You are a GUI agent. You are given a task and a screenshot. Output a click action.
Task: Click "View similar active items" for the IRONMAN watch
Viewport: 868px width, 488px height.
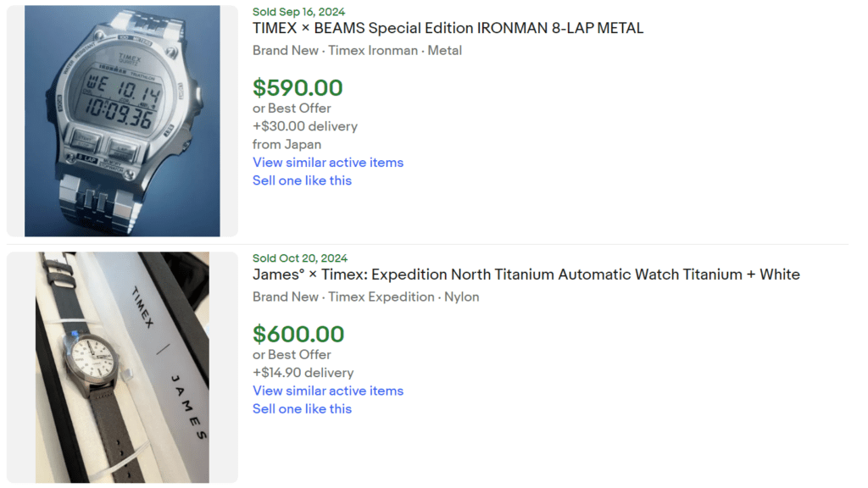pos(328,162)
